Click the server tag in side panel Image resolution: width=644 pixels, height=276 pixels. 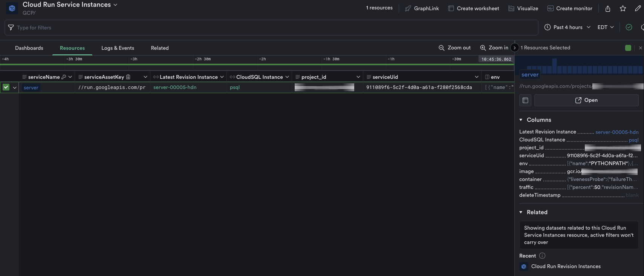point(530,75)
